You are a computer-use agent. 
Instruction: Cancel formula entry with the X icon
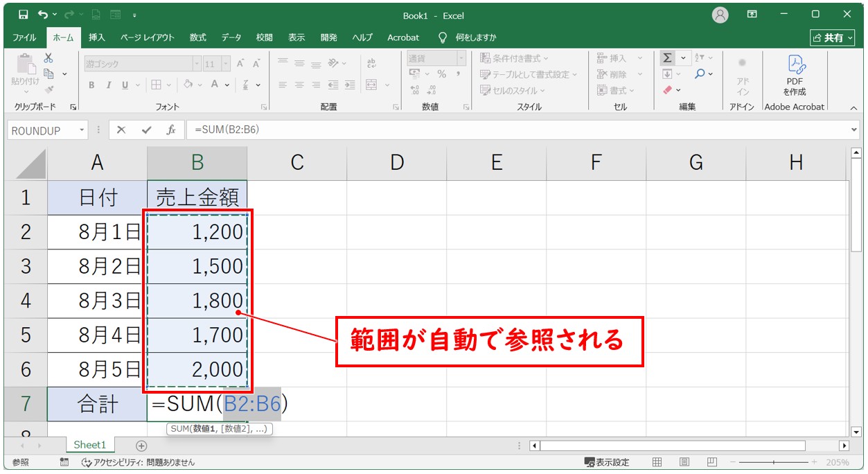(121, 130)
